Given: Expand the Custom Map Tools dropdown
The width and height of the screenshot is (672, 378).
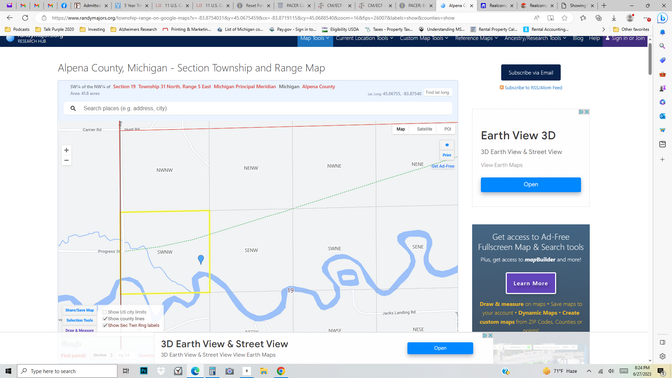Looking at the screenshot, I should tap(424, 38).
